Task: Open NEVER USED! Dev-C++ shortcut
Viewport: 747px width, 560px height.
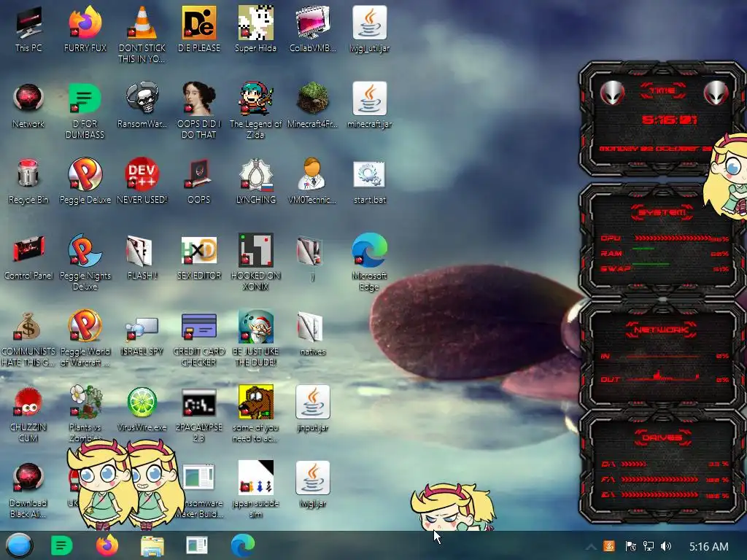Action: pyautogui.click(x=142, y=182)
